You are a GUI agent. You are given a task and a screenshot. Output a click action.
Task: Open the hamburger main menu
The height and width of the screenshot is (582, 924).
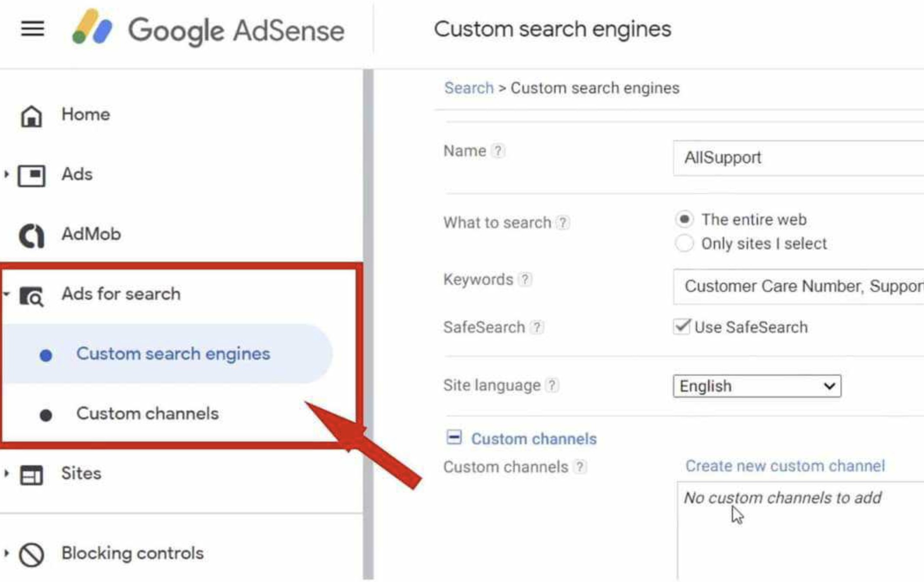(32, 29)
